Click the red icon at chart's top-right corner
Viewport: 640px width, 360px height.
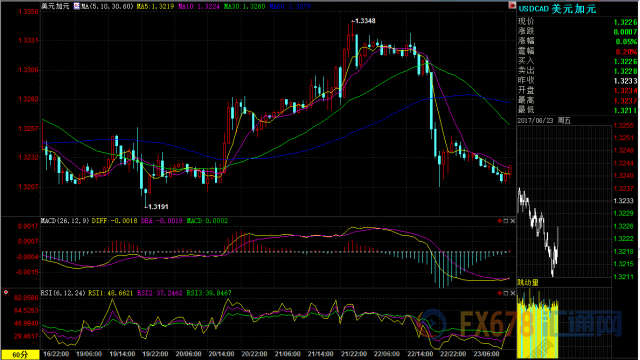[x=512, y=5]
